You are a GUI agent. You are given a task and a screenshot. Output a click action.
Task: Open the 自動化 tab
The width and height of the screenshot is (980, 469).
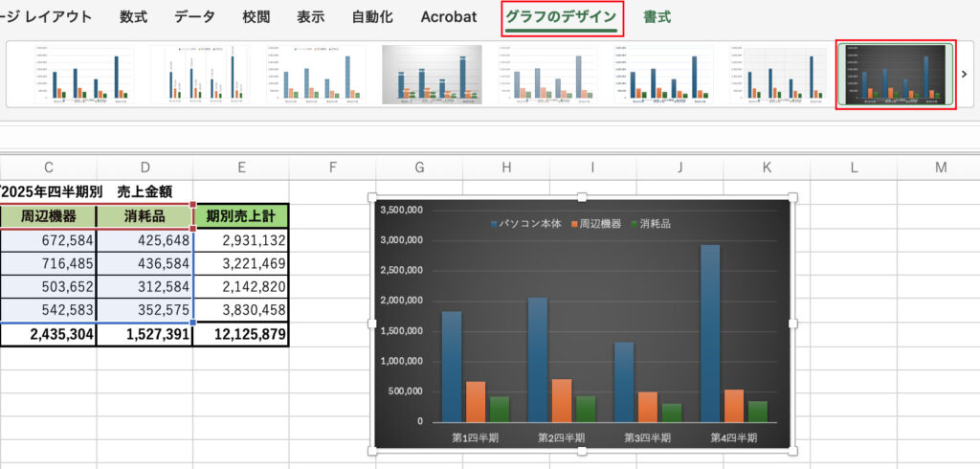coord(372,17)
